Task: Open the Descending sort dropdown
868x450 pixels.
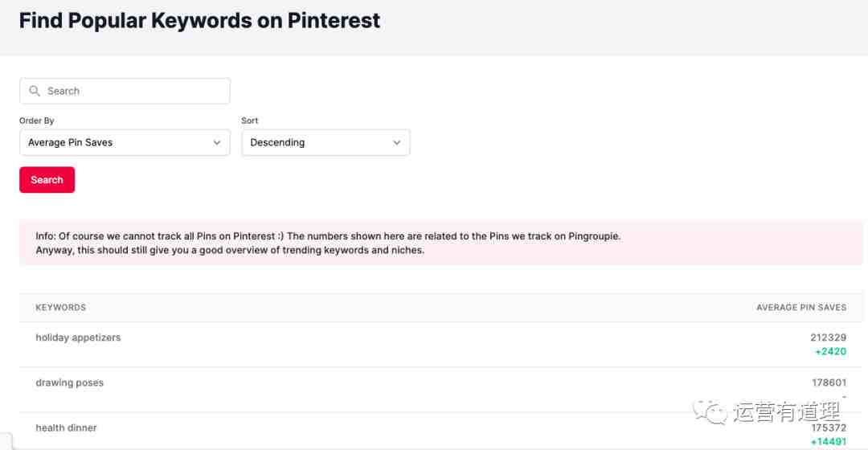Action: click(x=325, y=143)
